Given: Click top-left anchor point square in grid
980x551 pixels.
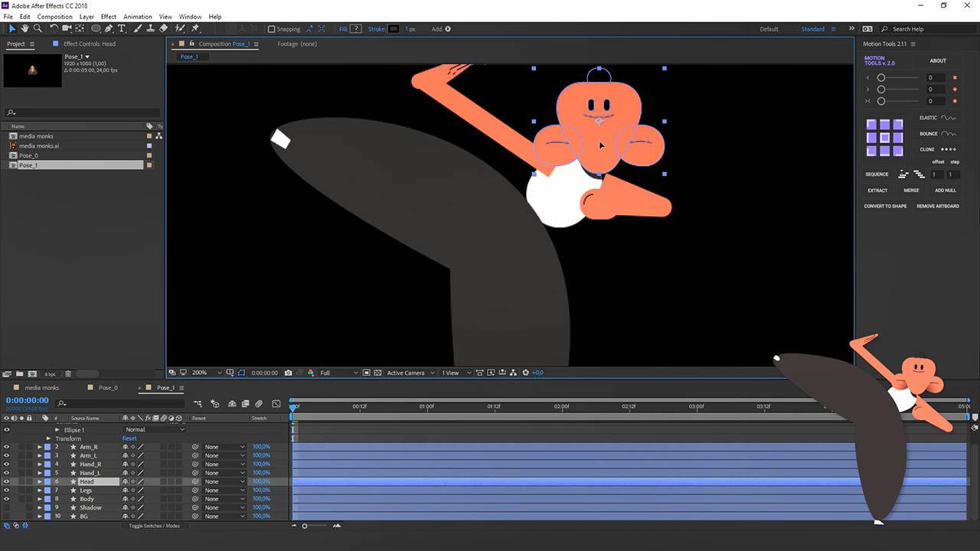Looking at the screenshot, I should 872,125.
